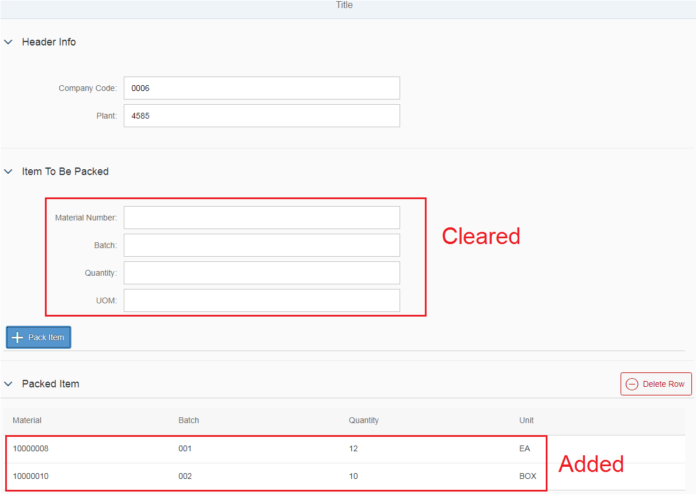Viewport: 696px width, 495px height.
Task: Click the Header Info section title
Action: click(49, 42)
